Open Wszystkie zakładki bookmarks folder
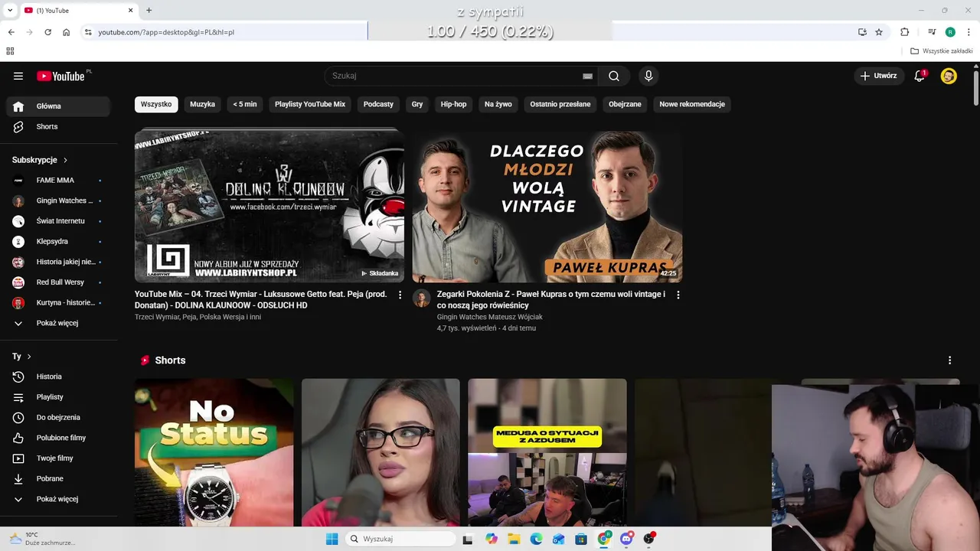Screen dimensions: 980x551 (x=942, y=51)
